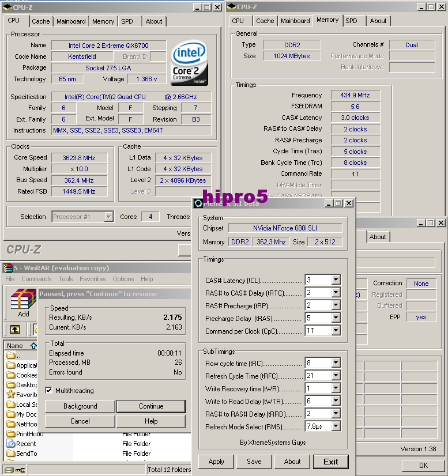
Task: Switch to Memory tab in left CPU-Z
Action: pos(103,21)
